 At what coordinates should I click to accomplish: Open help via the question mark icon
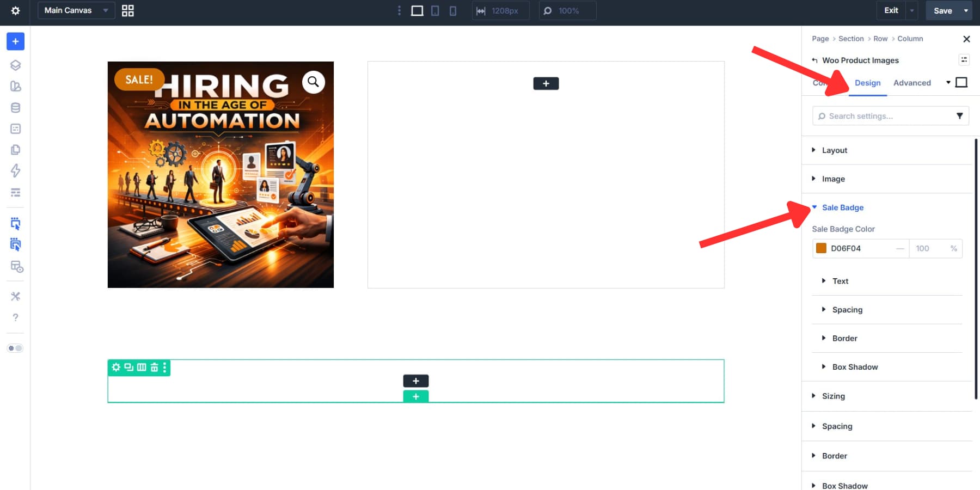(15, 317)
